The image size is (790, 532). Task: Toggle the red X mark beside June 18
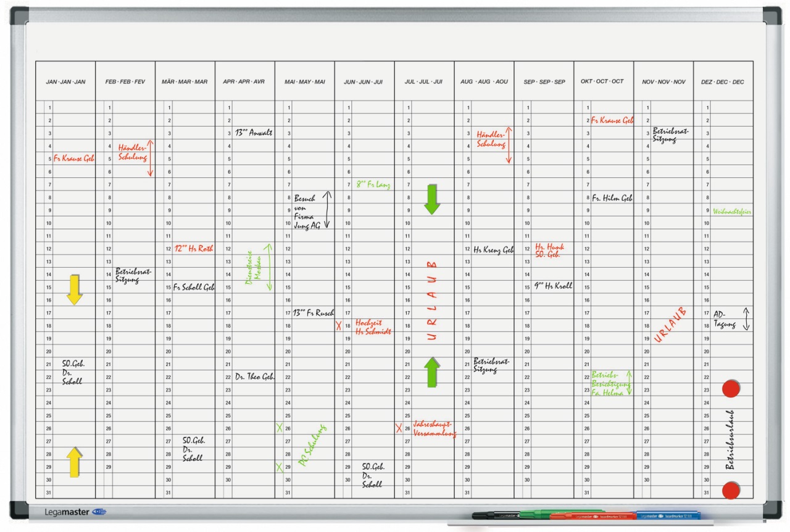[x=338, y=325]
